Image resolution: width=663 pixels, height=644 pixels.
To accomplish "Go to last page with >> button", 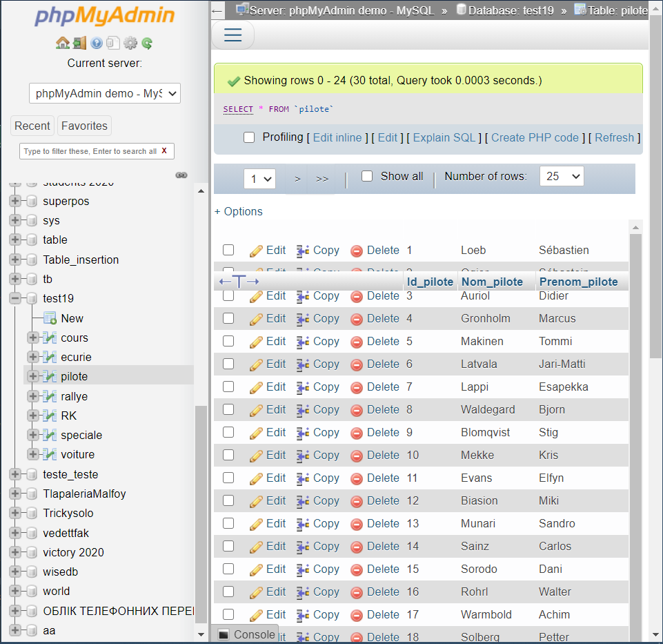I will [322, 179].
